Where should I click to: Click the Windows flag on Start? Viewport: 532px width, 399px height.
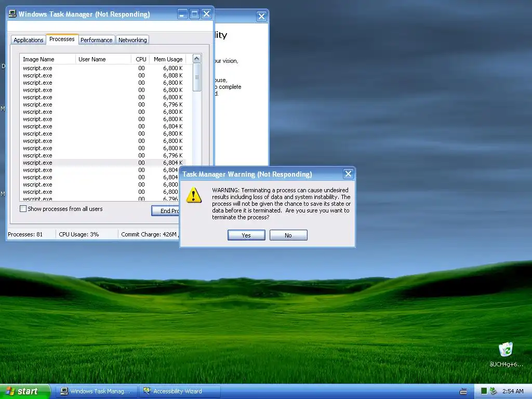[x=10, y=391]
